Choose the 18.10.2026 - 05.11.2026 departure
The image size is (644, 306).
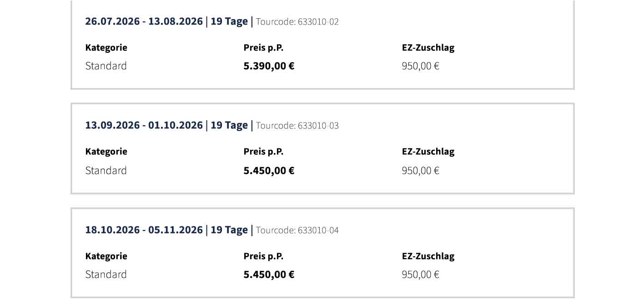[144, 230]
